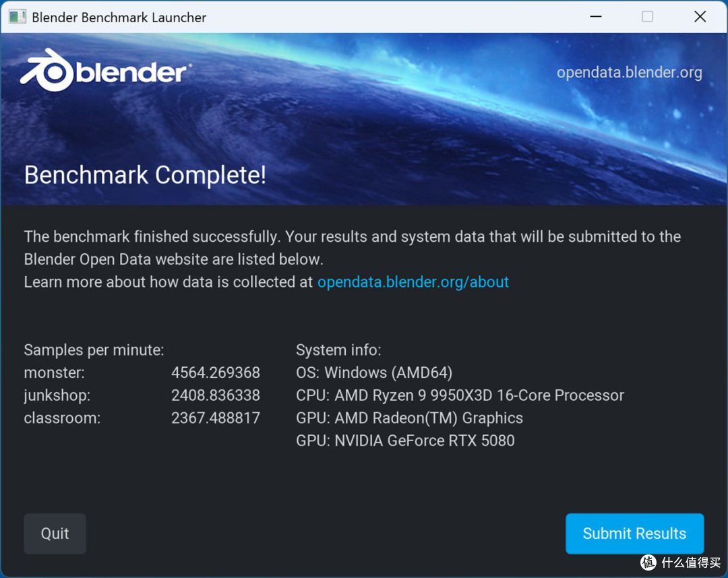Close the Blender Benchmark Launcher window
Image resolution: width=728 pixels, height=578 pixels.
(700, 17)
